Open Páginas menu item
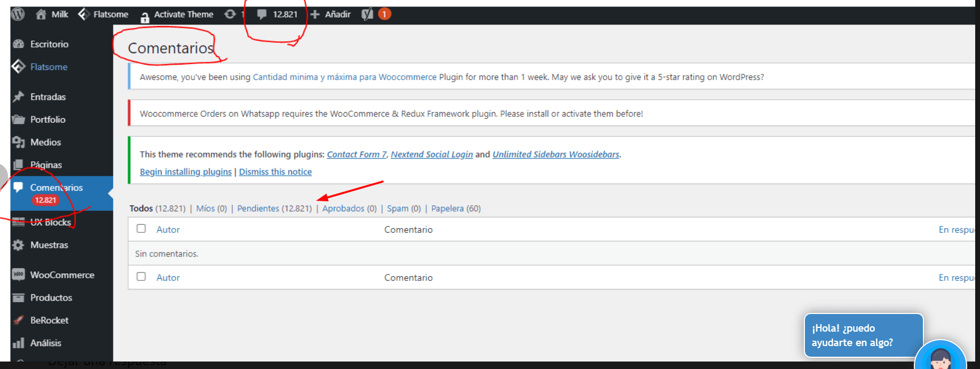 click(x=46, y=165)
